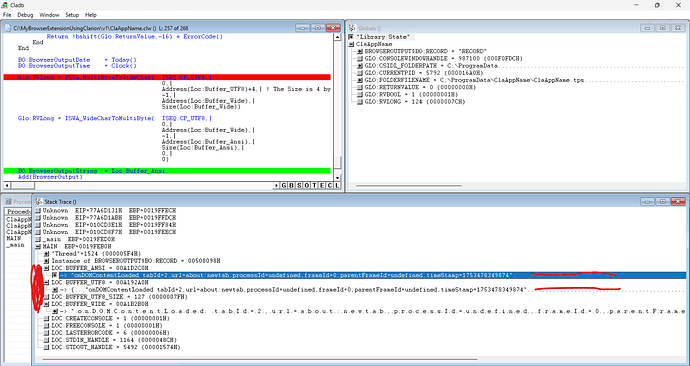Expand the "Thread"=1524 node
This screenshot has width=690, height=366.
[47, 254]
